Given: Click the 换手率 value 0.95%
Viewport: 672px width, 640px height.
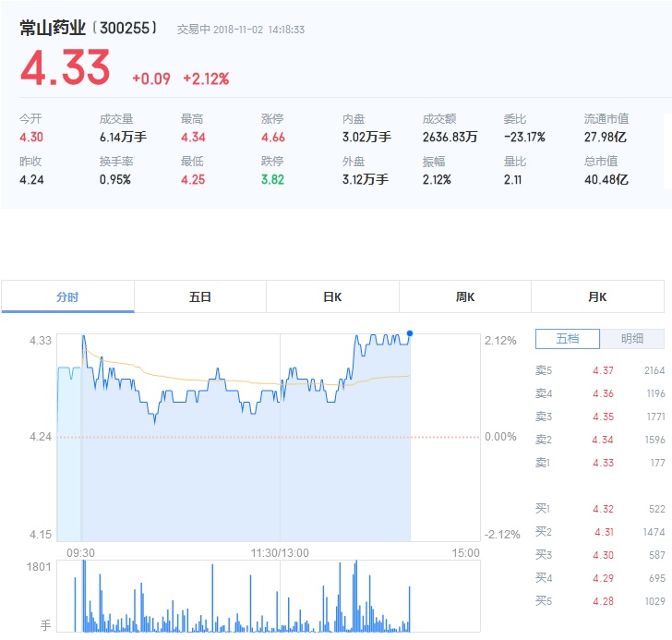Looking at the screenshot, I should (114, 179).
